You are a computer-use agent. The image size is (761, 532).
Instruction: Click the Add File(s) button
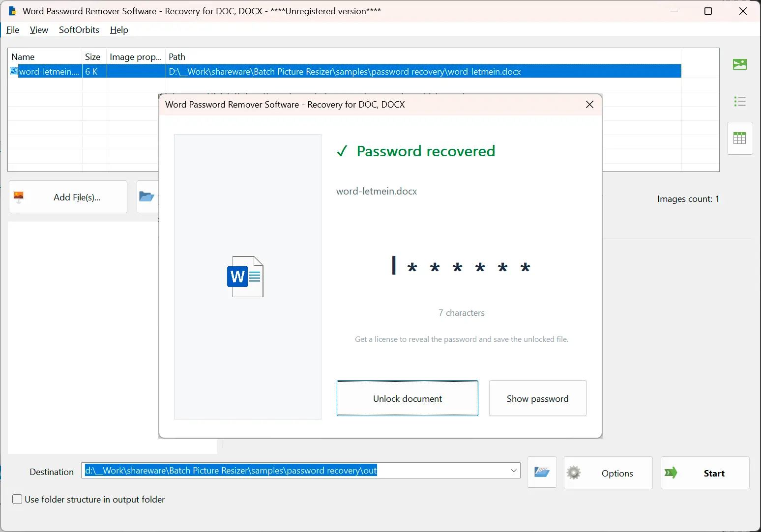[68, 197]
